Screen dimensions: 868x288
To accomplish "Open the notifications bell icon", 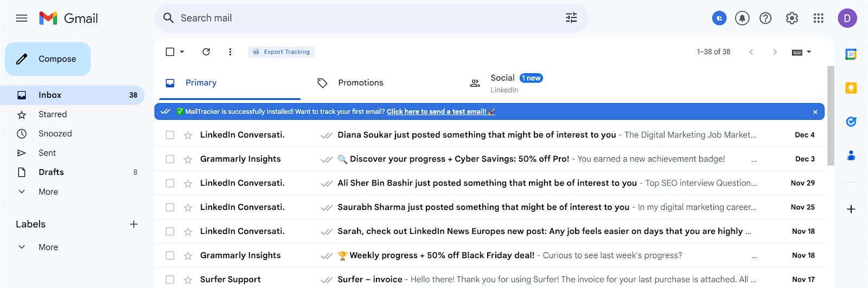I will point(742,18).
